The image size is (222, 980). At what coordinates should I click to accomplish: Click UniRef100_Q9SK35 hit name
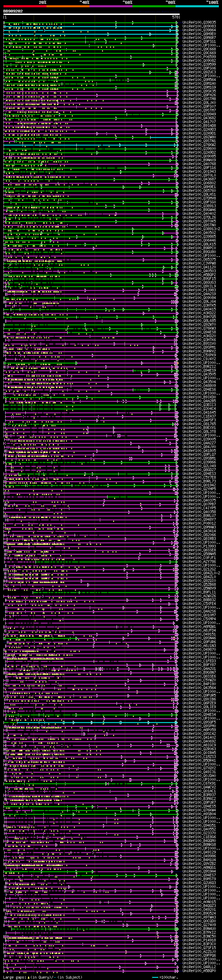[x=199, y=91]
